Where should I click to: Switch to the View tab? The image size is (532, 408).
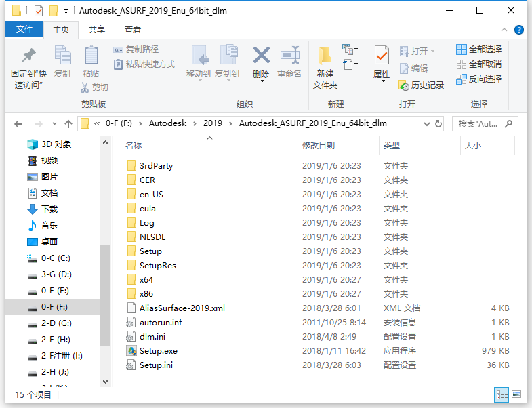(133, 30)
